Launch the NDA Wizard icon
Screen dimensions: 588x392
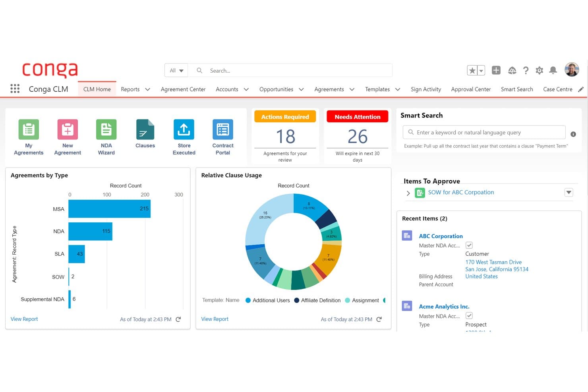coord(106,129)
